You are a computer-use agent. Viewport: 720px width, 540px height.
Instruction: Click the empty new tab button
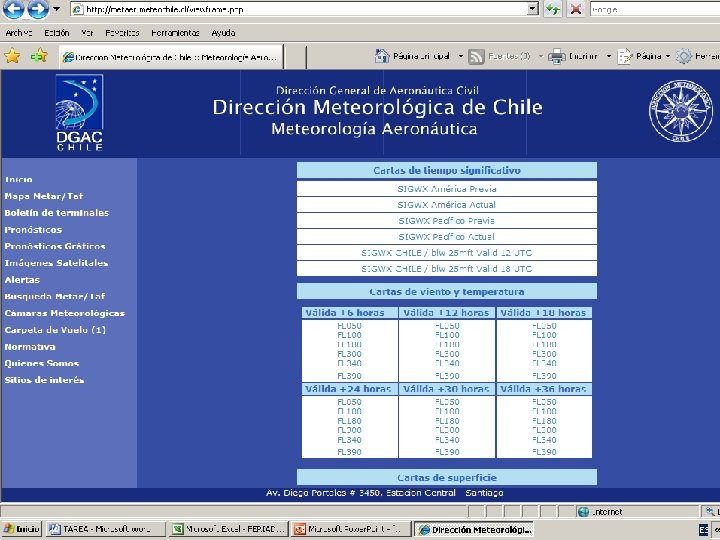(295, 57)
